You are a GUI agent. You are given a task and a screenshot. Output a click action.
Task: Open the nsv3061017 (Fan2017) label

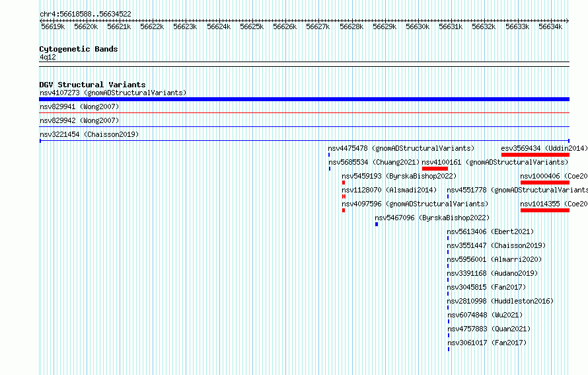click(487, 343)
